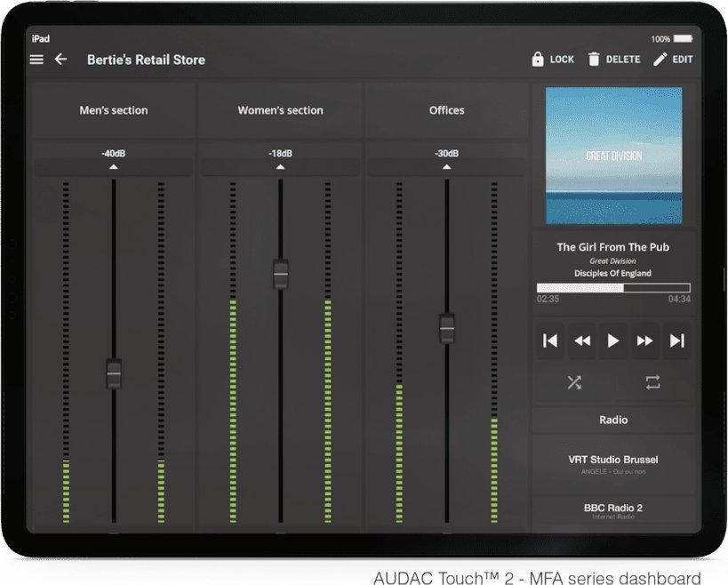Screen dimensions: 728x585
Task: Expand the Women's section -18dB arrow
Action: [280, 166]
